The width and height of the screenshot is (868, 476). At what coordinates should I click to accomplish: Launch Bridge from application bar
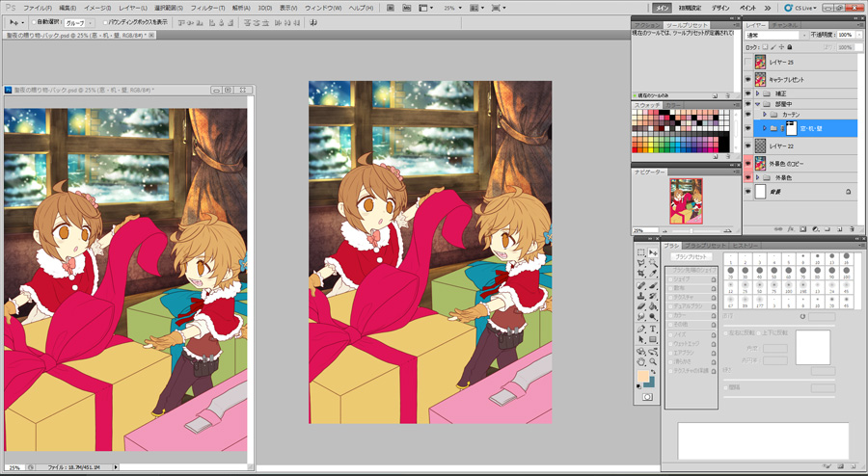point(391,8)
